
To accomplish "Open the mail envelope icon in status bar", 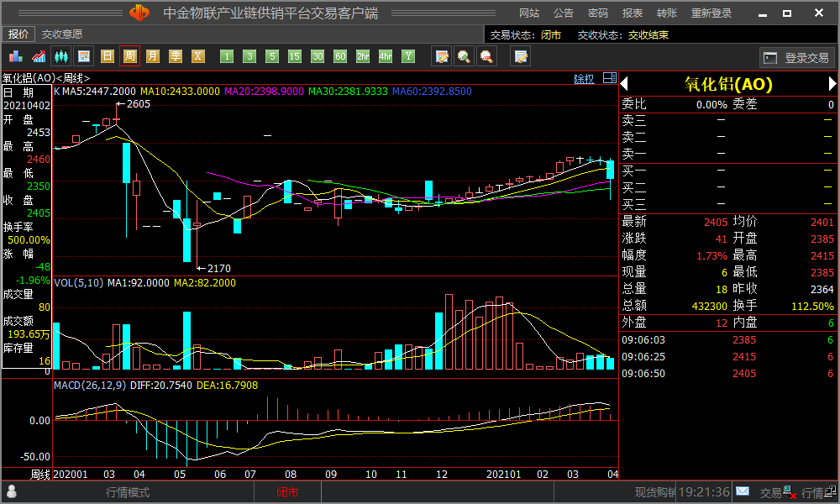I will coord(743,491).
